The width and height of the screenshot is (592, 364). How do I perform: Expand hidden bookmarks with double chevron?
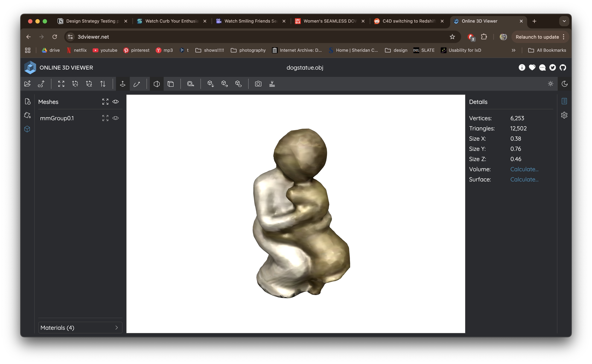click(513, 50)
